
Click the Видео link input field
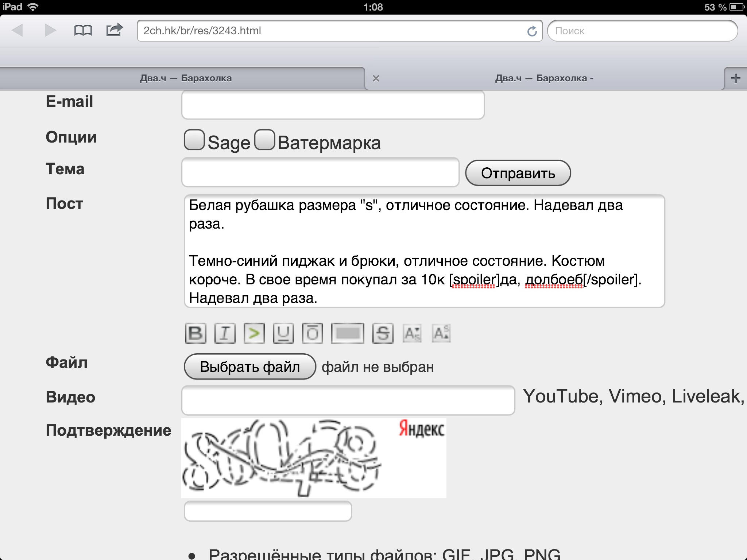[x=348, y=400]
